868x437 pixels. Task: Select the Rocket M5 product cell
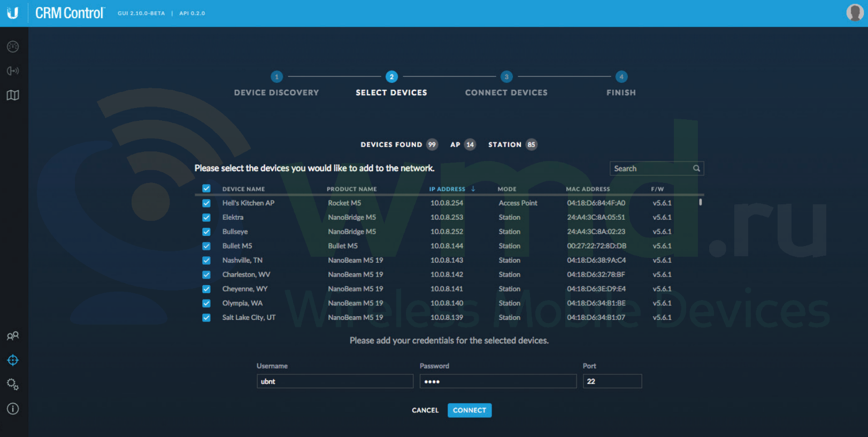[344, 203]
